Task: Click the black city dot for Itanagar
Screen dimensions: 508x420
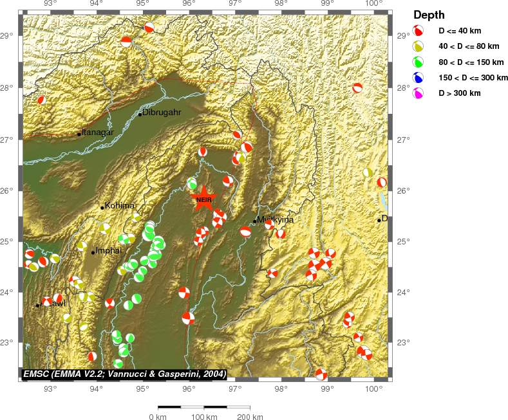Action: tap(79, 134)
